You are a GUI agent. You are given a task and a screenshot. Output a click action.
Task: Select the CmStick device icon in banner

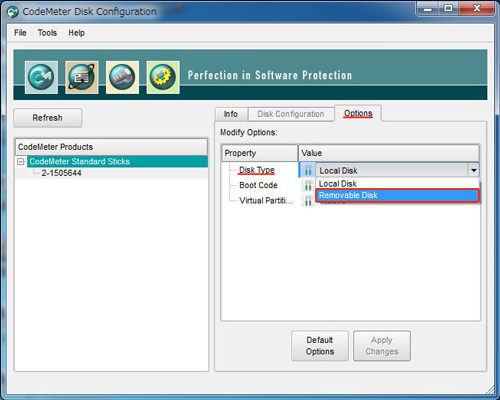[122, 77]
